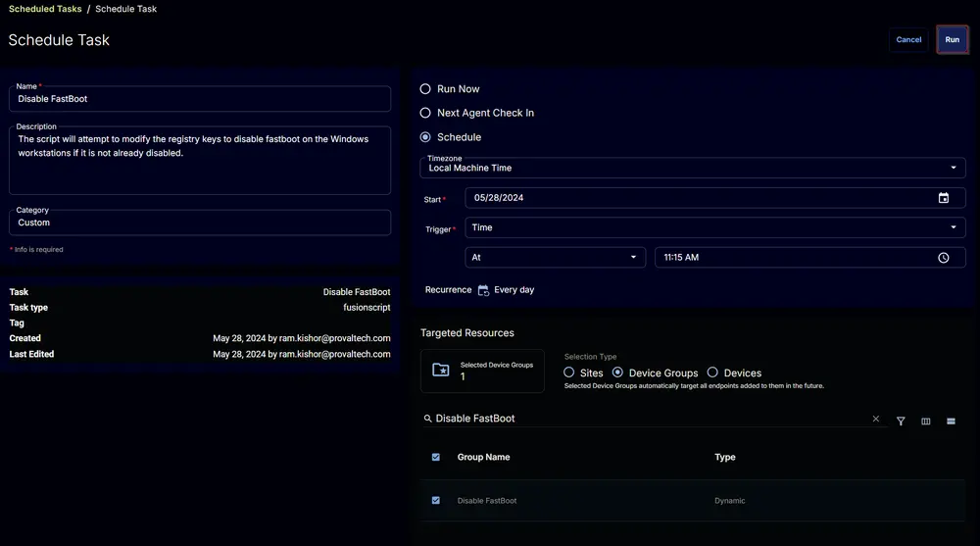
Task: Open the column chooser icon
Action: click(926, 421)
